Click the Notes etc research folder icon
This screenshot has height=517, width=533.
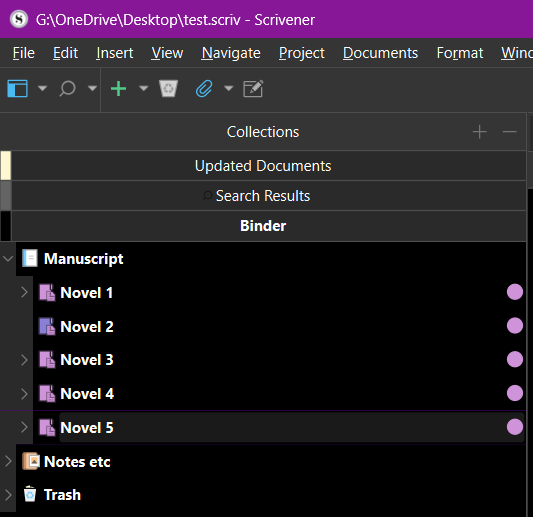click(31, 461)
